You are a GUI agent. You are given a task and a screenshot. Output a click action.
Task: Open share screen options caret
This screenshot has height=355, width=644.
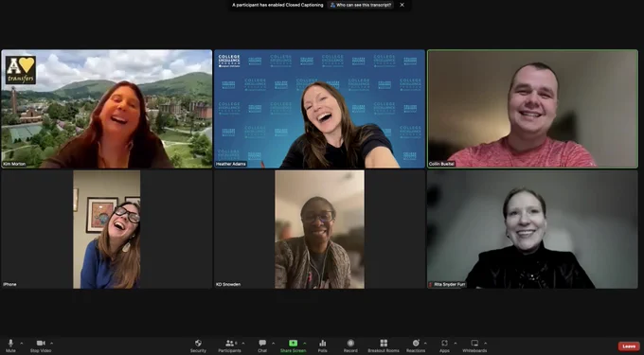(304, 343)
